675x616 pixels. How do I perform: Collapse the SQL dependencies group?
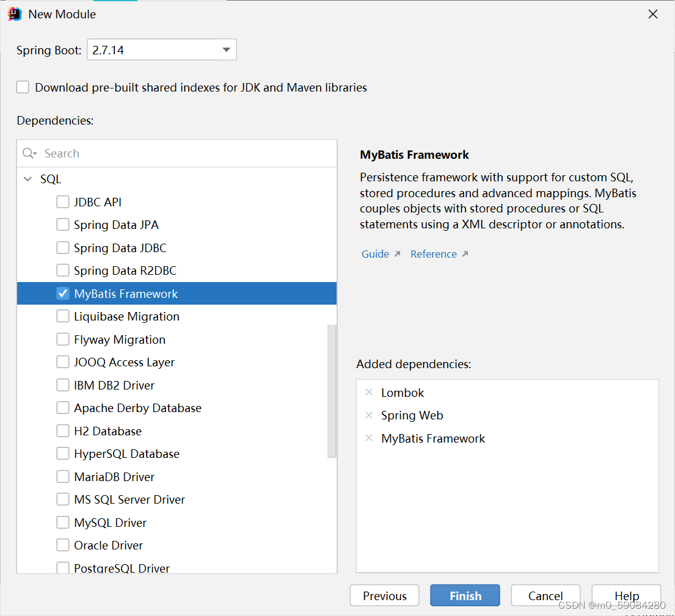(x=27, y=179)
